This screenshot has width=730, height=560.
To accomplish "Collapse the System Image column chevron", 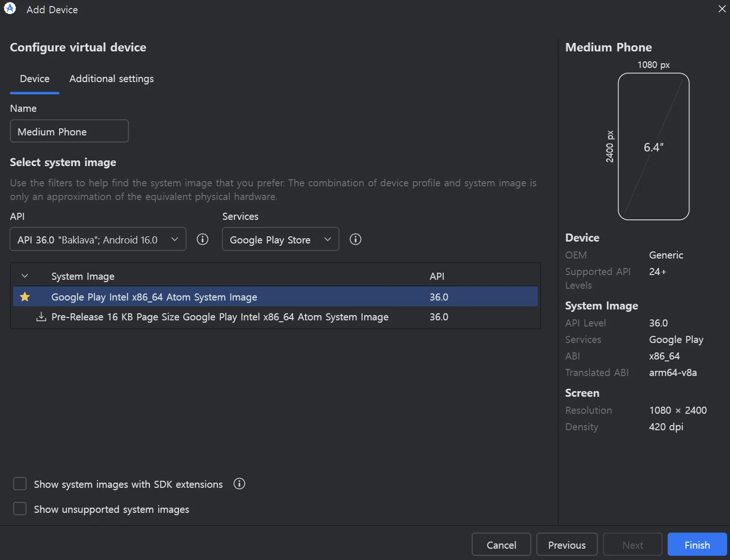I will click(x=25, y=276).
